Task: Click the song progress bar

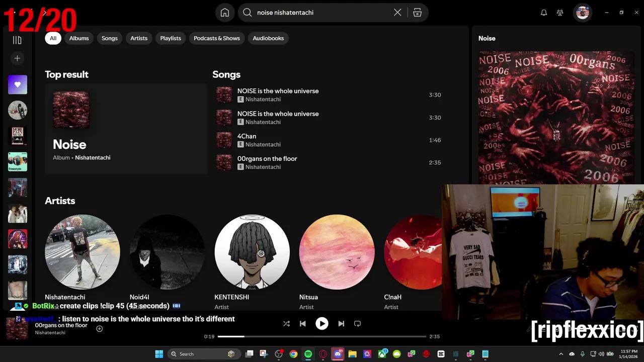Action: tap(322, 336)
